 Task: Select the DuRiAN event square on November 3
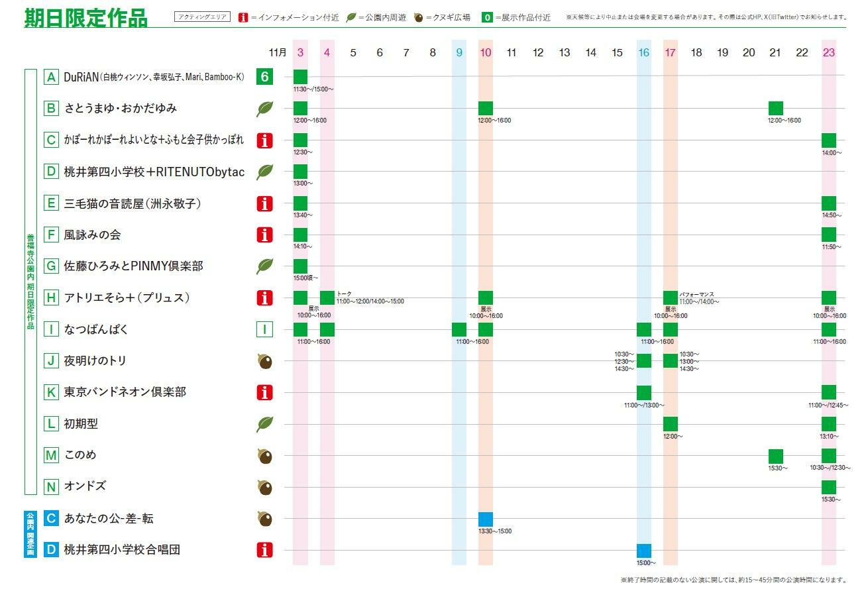tap(300, 77)
